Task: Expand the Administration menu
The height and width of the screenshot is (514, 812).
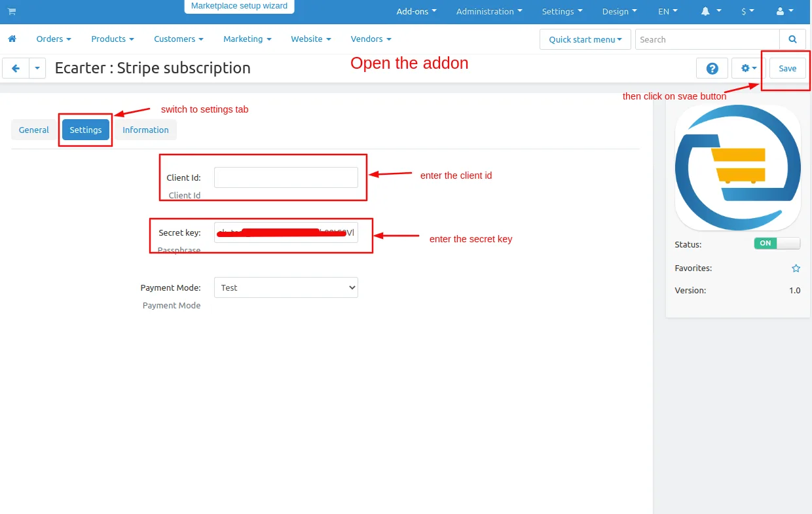Action: point(489,11)
